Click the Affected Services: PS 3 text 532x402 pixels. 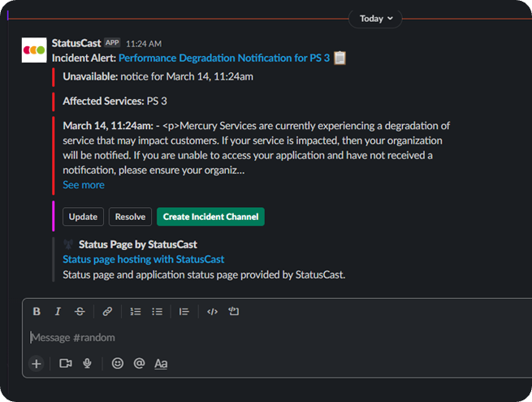point(115,101)
